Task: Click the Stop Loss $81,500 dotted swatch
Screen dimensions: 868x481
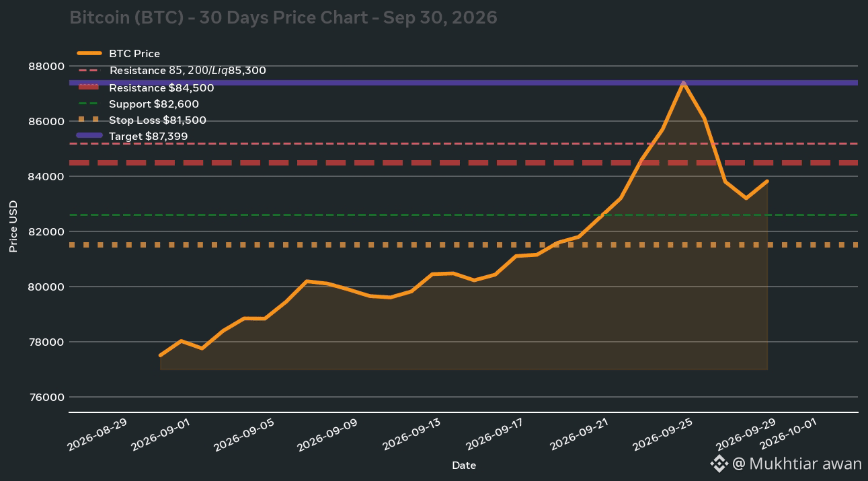Action: point(89,120)
